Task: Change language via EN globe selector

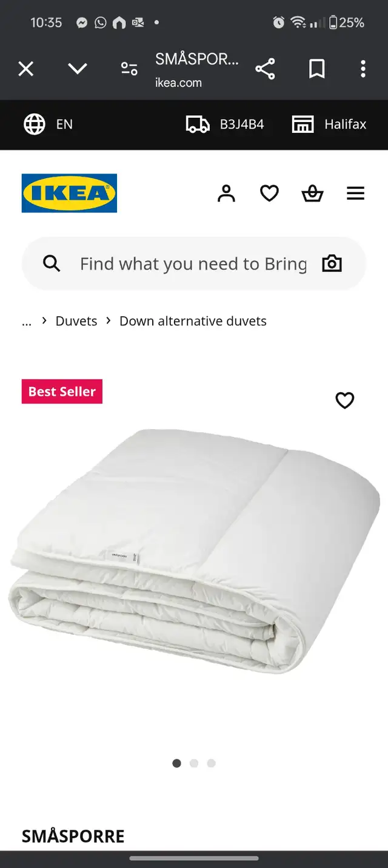Action: tap(48, 124)
